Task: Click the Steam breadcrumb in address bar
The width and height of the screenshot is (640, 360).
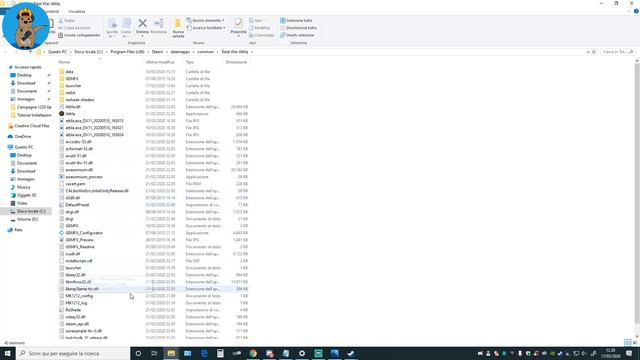Action: tap(157, 52)
